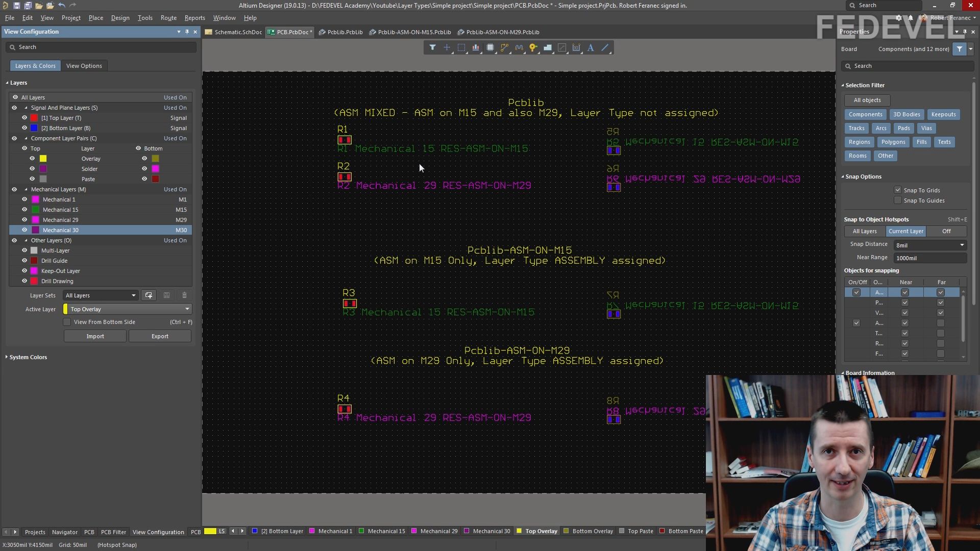
Task: Enable the Snap To Guides checkbox
Action: click(898, 201)
